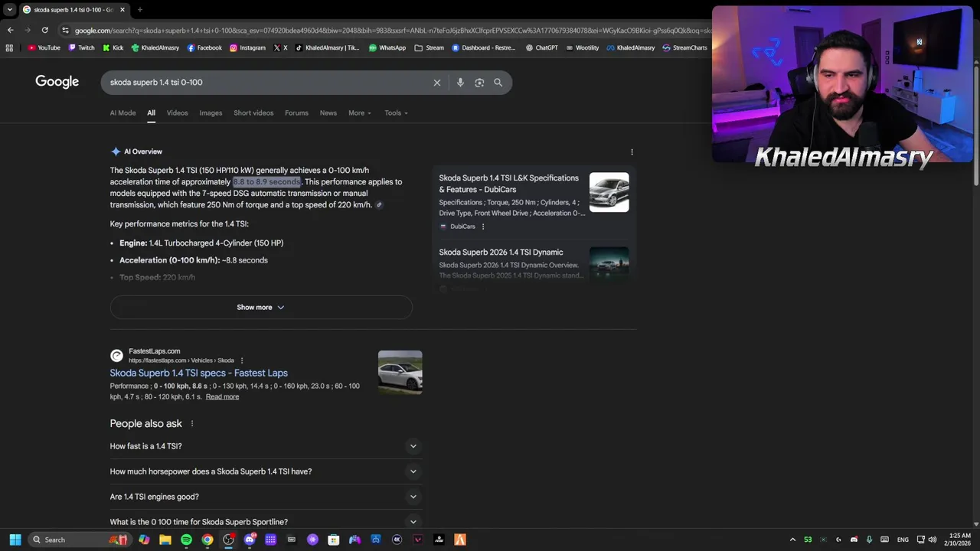Expand 'How fast is a 1.4 TSI?' question
This screenshot has width=980, height=551.
click(x=266, y=446)
